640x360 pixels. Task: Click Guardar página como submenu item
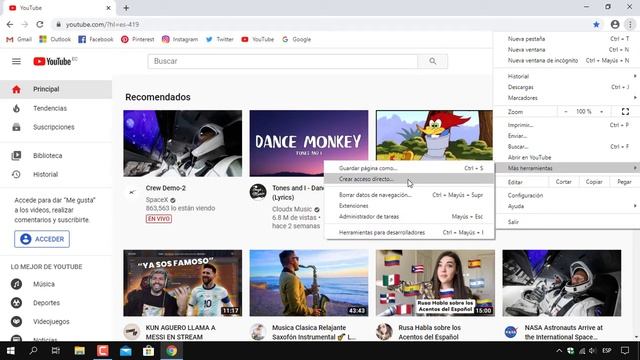[x=409, y=168]
